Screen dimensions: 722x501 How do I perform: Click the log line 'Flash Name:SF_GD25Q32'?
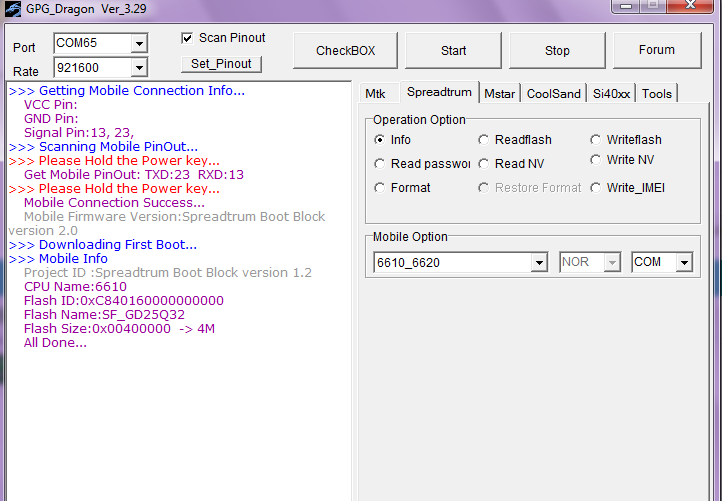coord(104,315)
